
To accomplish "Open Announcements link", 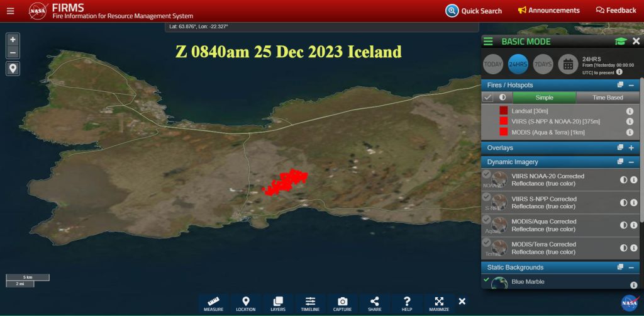I will 548,10.
